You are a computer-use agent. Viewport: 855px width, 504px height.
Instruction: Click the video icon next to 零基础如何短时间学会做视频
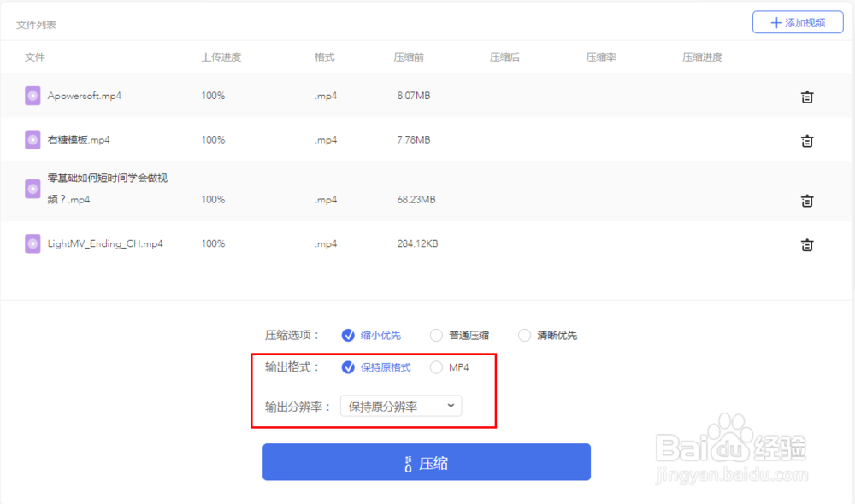click(x=32, y=189)
